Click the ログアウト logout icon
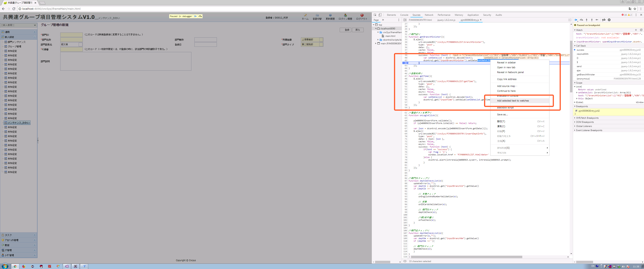 [362, 17]
